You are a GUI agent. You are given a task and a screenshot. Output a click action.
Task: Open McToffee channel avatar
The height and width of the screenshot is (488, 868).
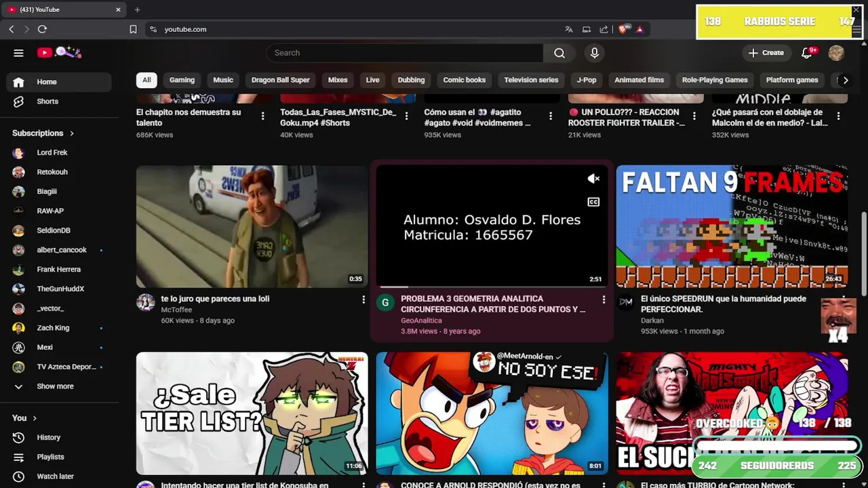click(145, 302)
